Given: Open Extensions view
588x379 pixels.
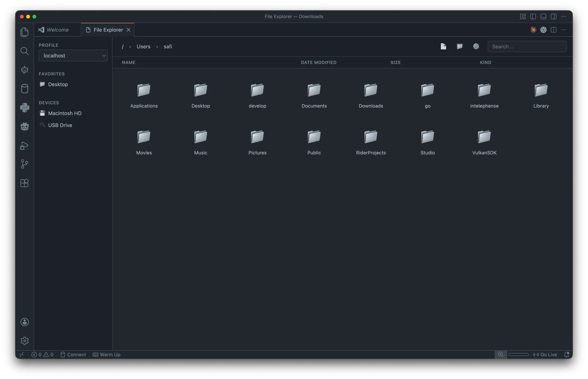Looking at the screenshot, I should pyautogui.click(x=24, y=183).
